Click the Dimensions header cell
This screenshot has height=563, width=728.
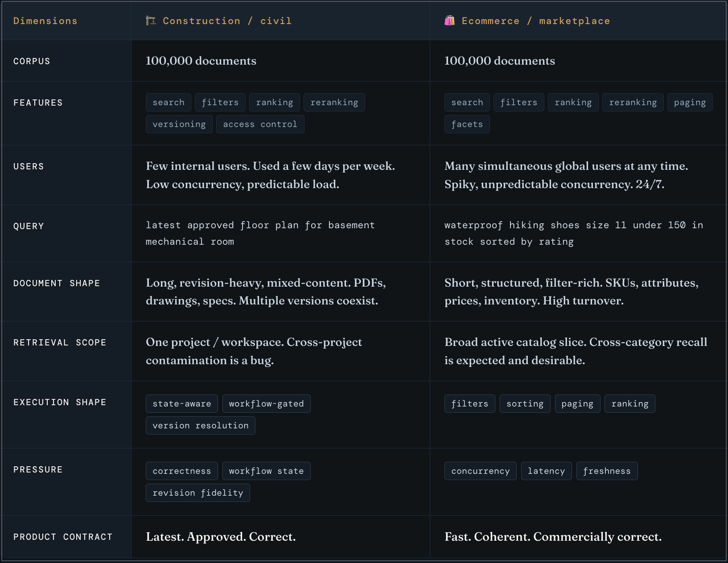pos(45,20)
